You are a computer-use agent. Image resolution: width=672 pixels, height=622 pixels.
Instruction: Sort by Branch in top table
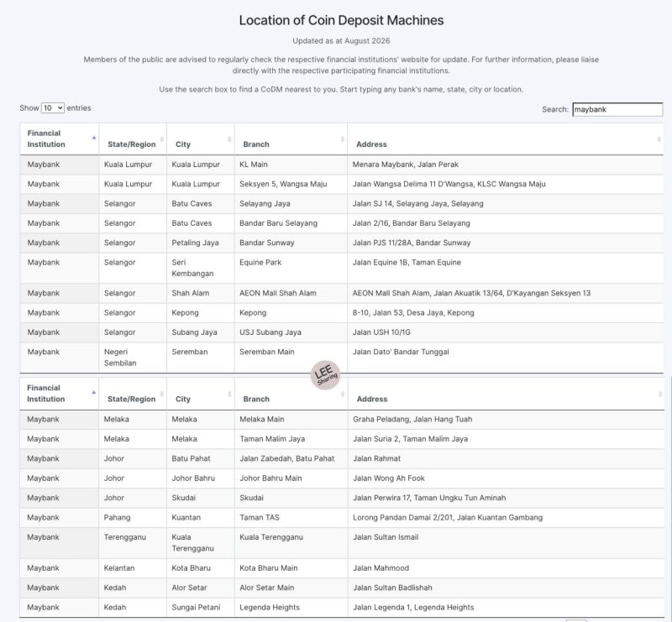pos(291,139)
